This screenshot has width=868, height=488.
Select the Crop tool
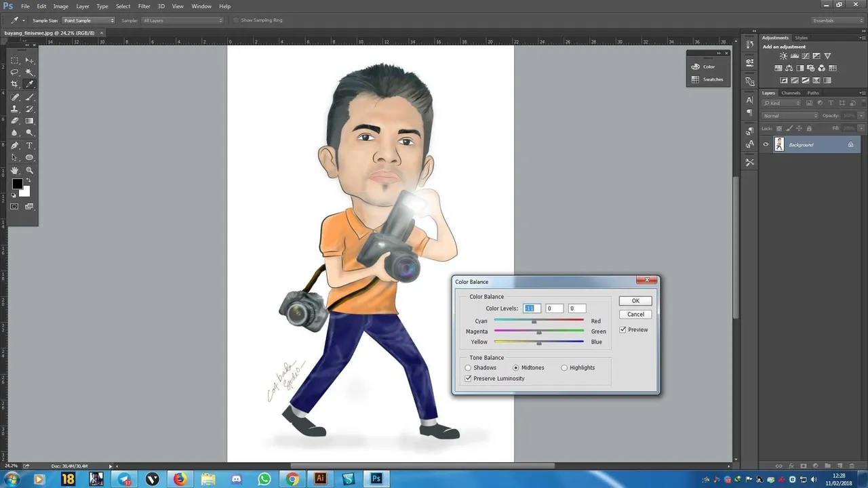pos(14,84)
